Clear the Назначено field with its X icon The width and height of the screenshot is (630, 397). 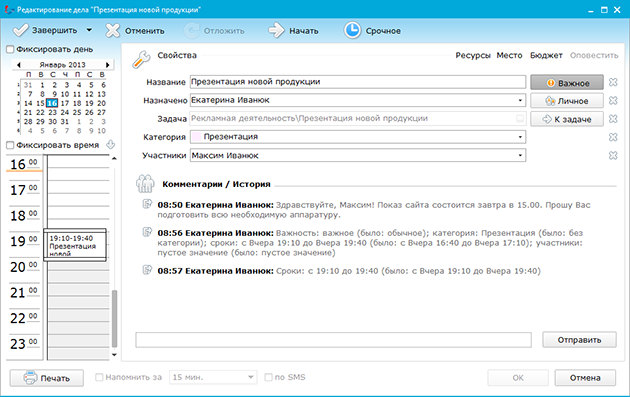[613, 100]
